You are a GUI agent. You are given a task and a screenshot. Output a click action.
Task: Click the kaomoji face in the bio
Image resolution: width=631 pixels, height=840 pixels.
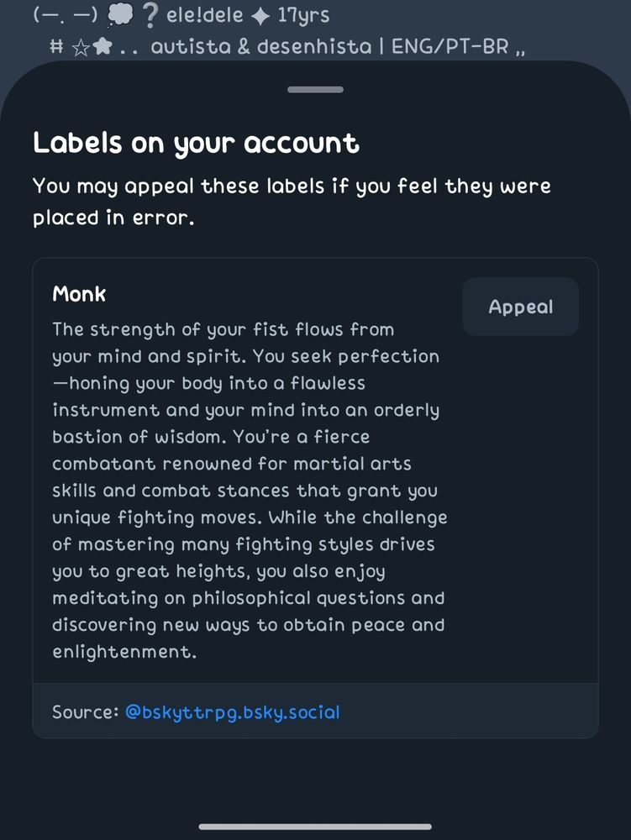point(65,15)
